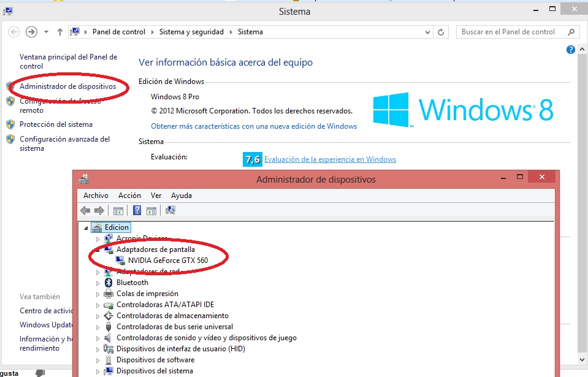Click the Forward arrow in Administrador de dispositivos toolbar

coord(99,211)
